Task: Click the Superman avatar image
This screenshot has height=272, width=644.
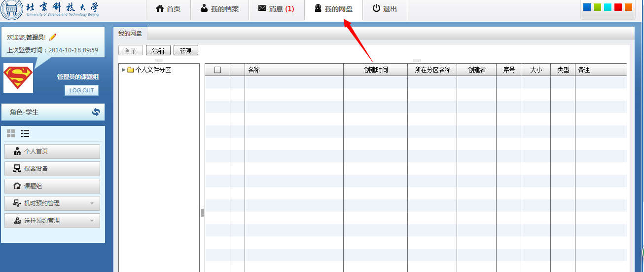Action: [18, 78]
